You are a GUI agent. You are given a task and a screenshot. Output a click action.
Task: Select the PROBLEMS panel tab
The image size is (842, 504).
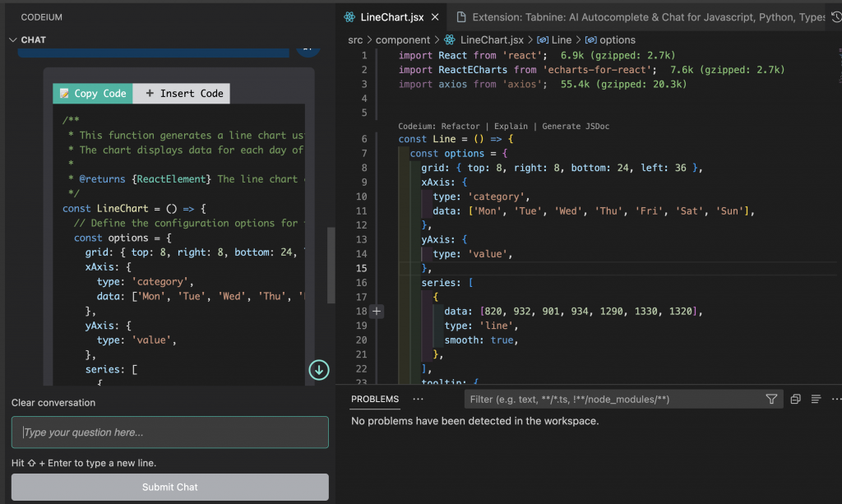375,399
